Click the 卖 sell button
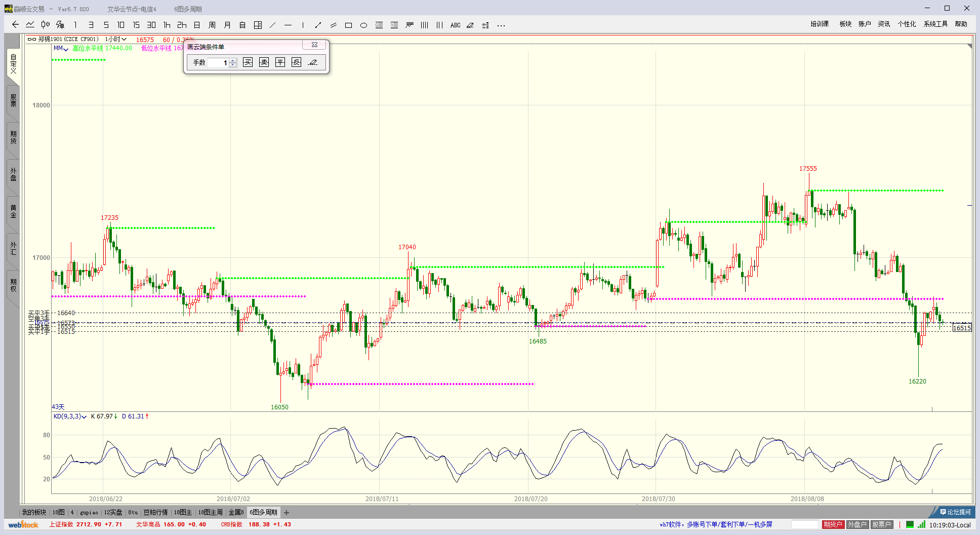The height and width of the screenshot is (535, 980). coord(264,62)
